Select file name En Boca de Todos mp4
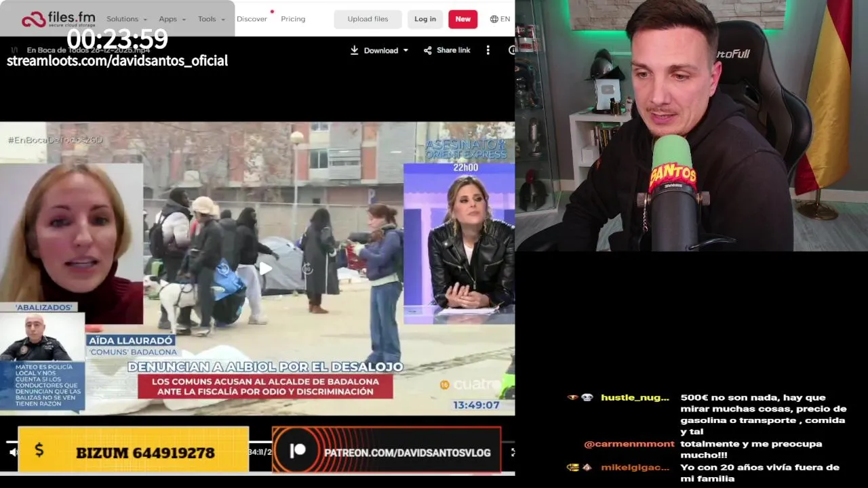Screen dimensions: 868x488 click(x=88, y=50)
